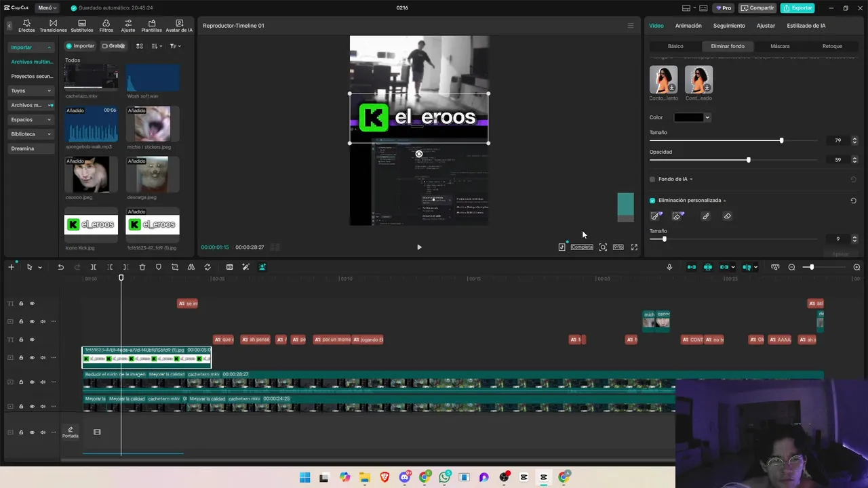Screen dimensions: 868x488
Task: Enable the Fondo de IA checkbox
Action: (652, 179)
